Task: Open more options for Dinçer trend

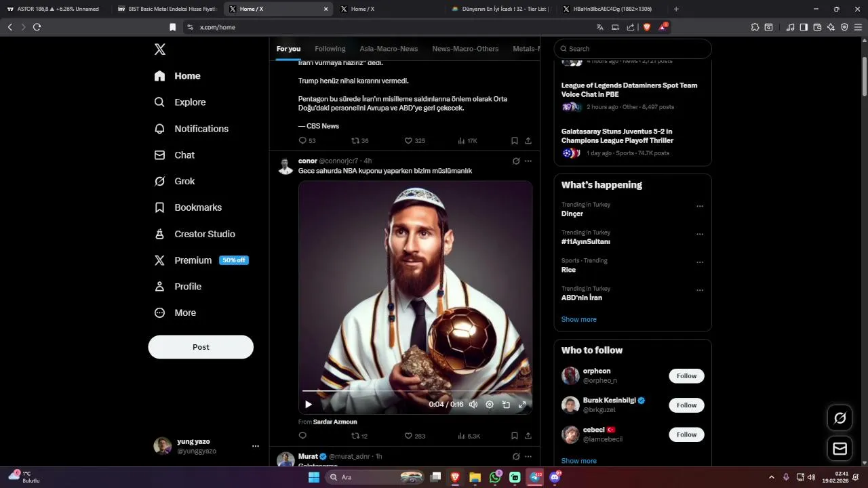Action: click(700, 206)
